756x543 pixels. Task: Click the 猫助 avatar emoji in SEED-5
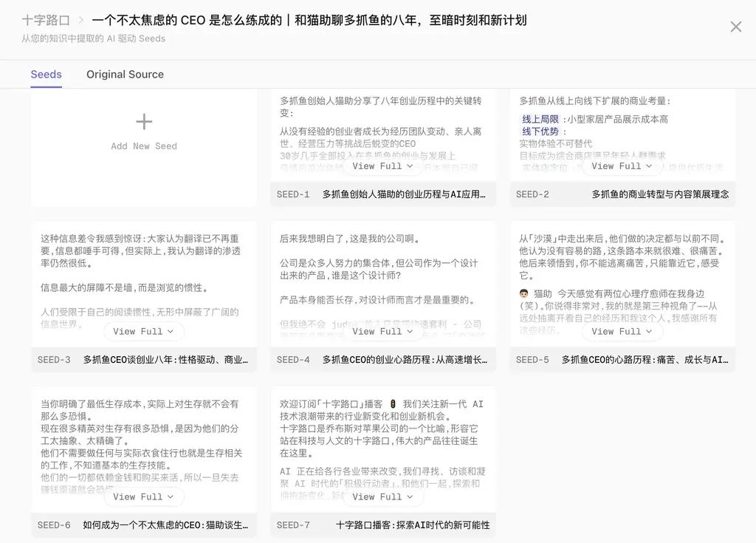pyautogui.click(x=524, y=293)
